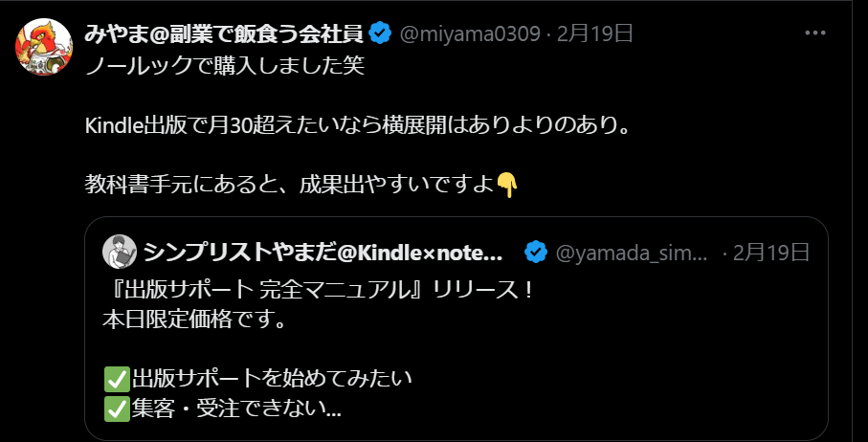Image resolution: width=868 pixels, height=442 pixels.
Task: Click the 教科書手元にあると tweet line
Action: click(x=289, y=185)
